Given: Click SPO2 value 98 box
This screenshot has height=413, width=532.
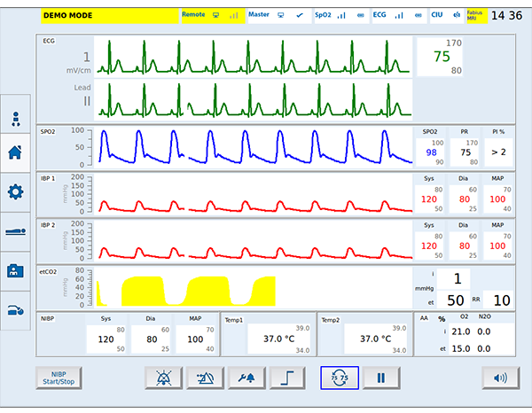Looking at the screenshot, I should click(x=432, y=152).
